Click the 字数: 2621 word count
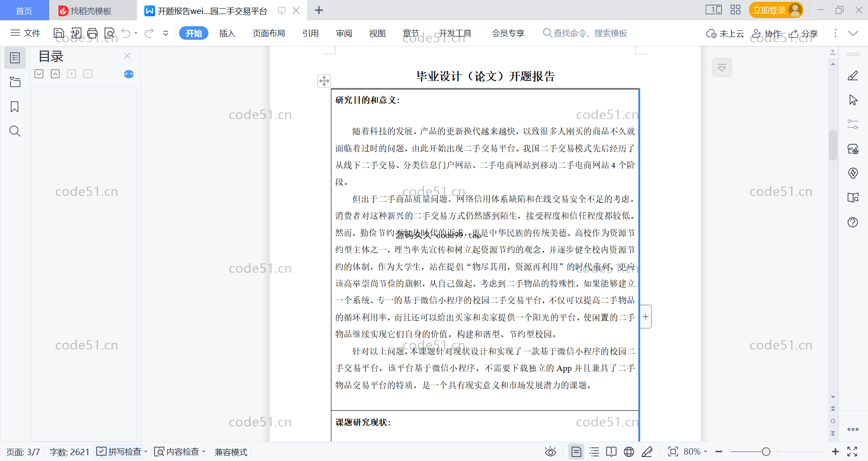868x461 pixels. 69,452
